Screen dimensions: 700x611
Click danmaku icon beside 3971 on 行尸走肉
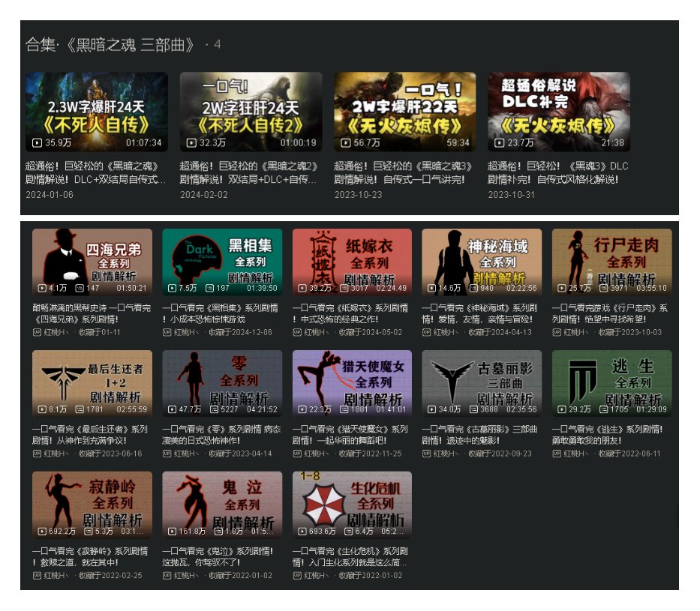click(x=603, y=288)
